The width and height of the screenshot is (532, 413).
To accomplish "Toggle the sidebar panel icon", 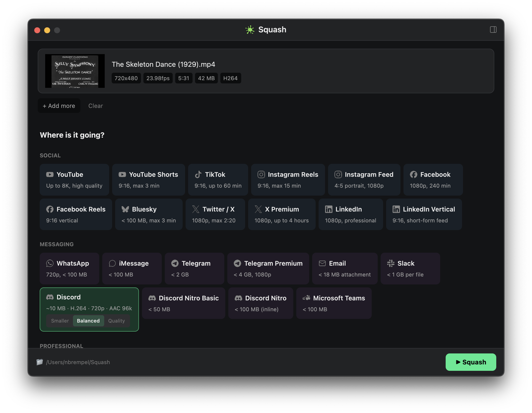I will click(493, 30).
